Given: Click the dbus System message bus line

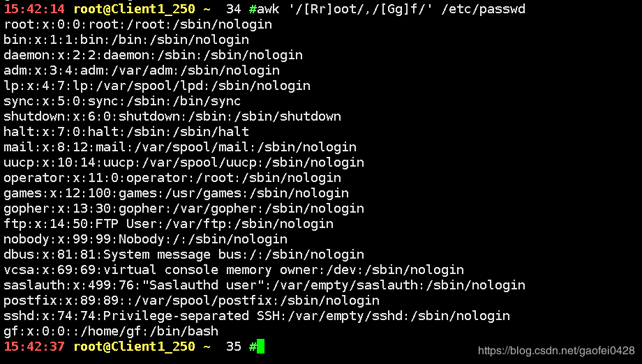Looking at the screenshot, I should pos(184,255).
